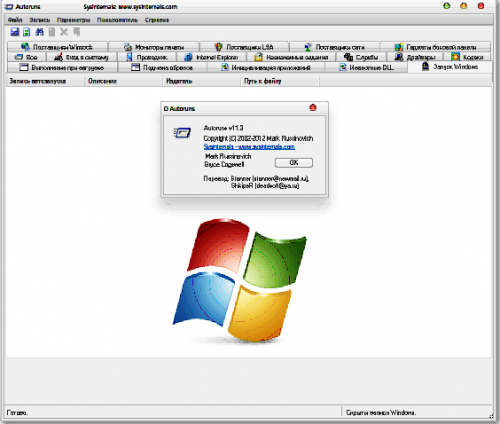
Task: Sort by the Путь к файлу column
Action: [x=280, y=81]
